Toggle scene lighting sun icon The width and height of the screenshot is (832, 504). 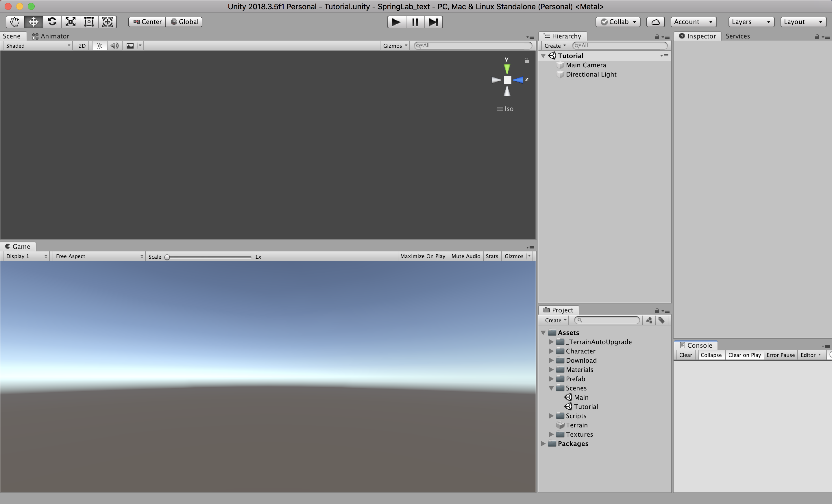click(100, 46)
